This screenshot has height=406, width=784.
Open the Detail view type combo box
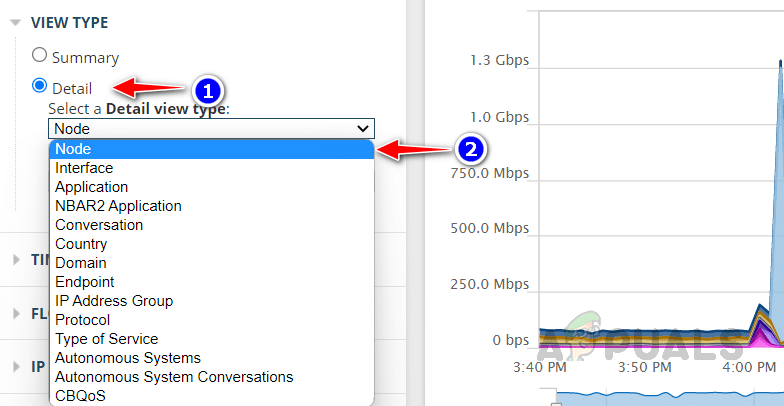coord(211,128)
